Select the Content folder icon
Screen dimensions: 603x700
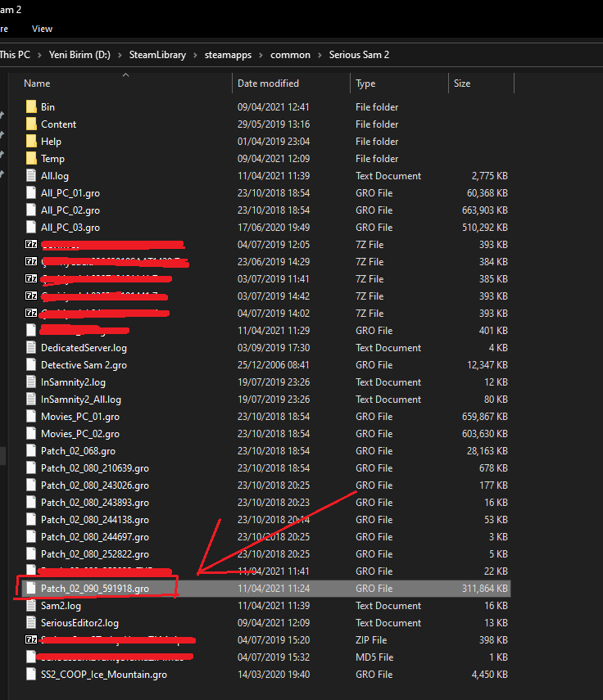click(31, 124)
